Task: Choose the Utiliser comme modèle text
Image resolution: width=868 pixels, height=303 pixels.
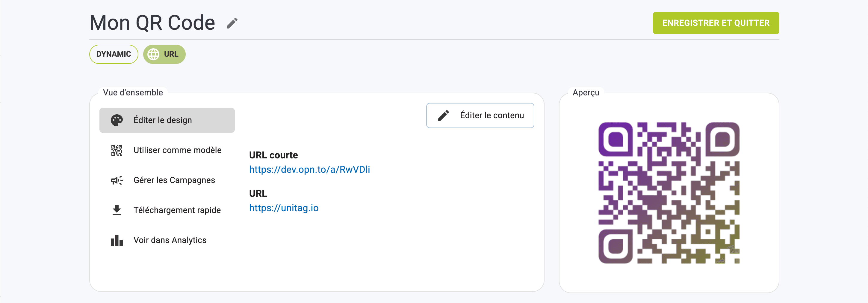Action: click(x=177, y=150)
